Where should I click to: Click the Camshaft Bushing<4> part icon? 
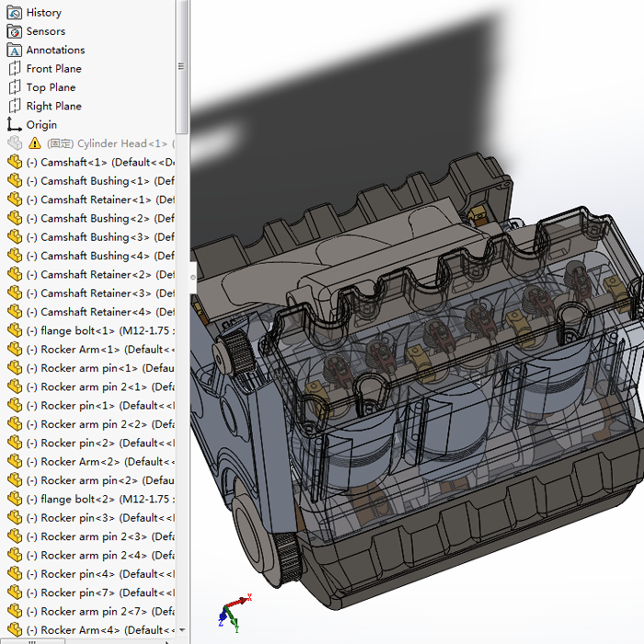15,256
